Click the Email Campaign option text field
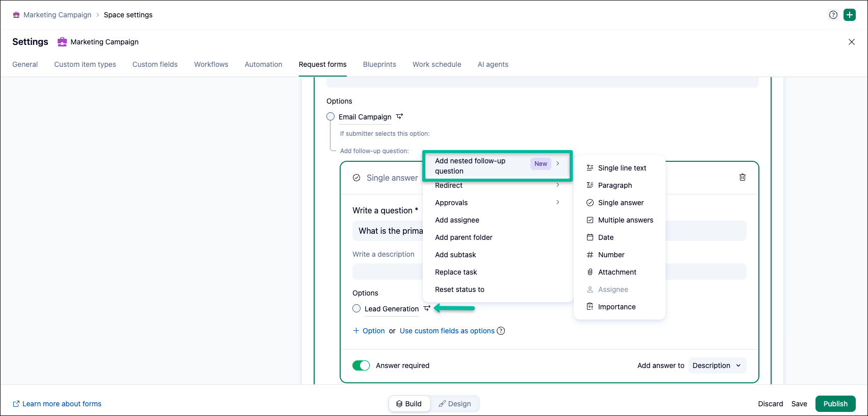Screen dimensions: 868x416 click(x=365, y=117)
